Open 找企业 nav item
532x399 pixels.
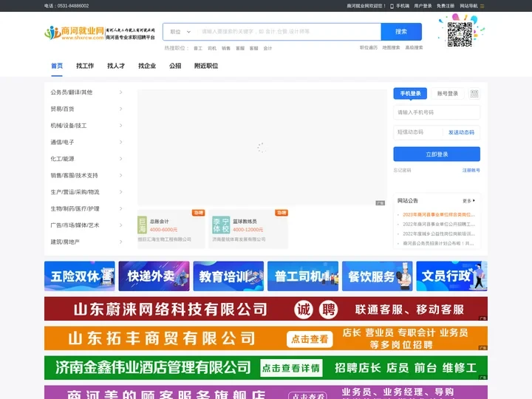[x=147, y=66]
